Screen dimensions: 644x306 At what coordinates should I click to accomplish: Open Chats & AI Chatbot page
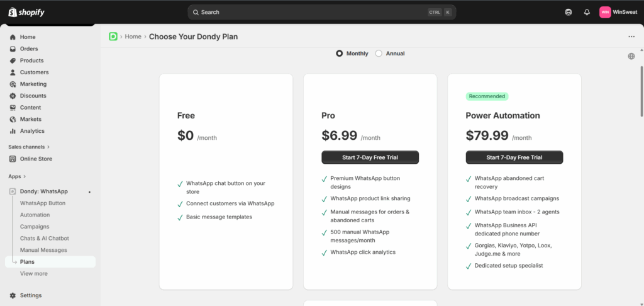point(44,238)
